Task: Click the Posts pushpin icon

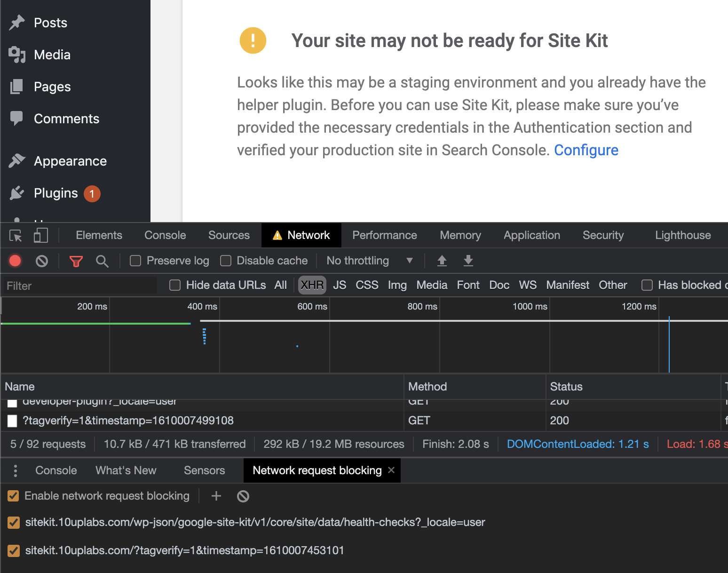Action: pyautogui.click(x=17, y=23)
